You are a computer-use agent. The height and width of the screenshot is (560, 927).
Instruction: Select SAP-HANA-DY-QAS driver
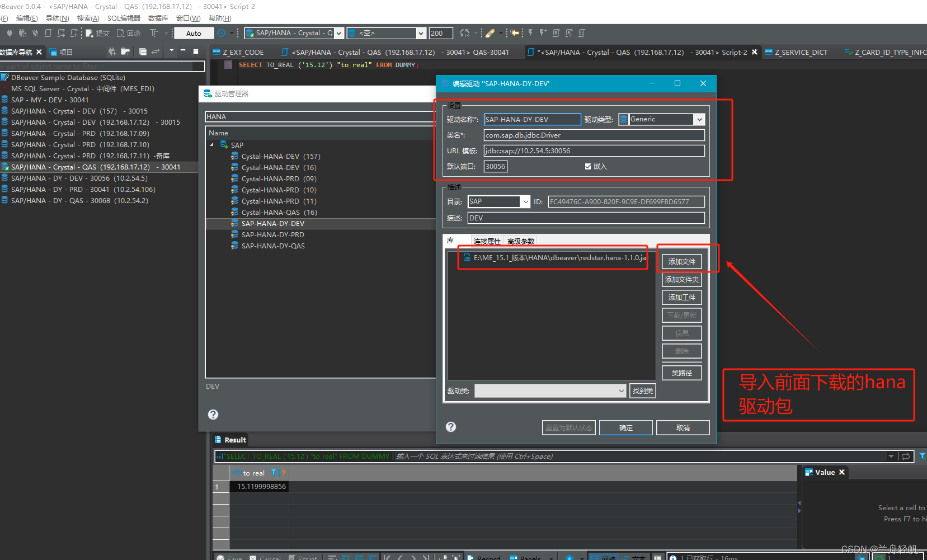273,246
